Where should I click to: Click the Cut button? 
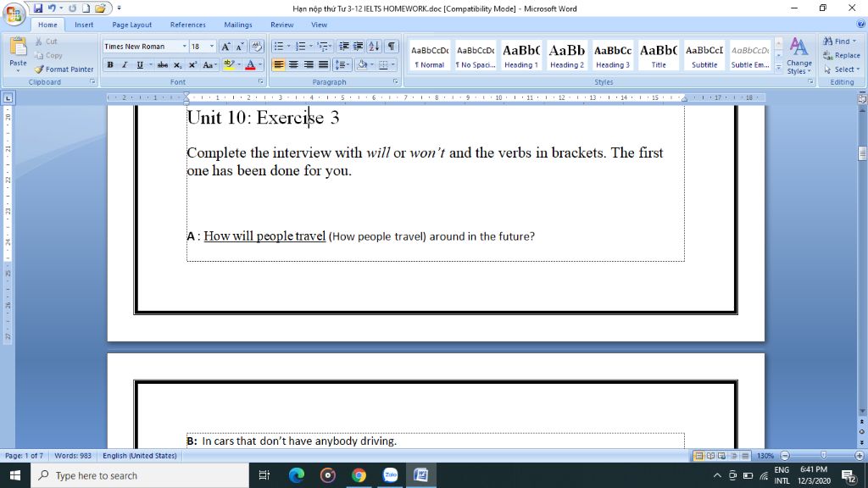(47, 42)
